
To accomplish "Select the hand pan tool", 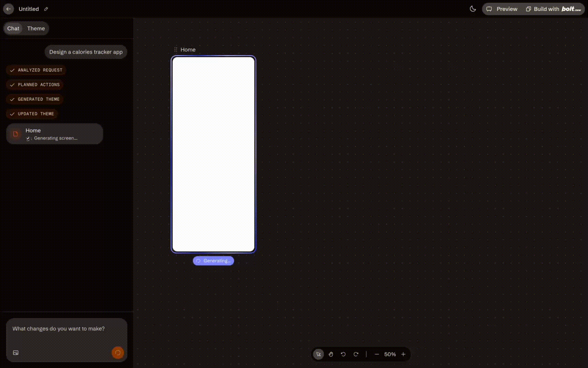I will 330,354.
